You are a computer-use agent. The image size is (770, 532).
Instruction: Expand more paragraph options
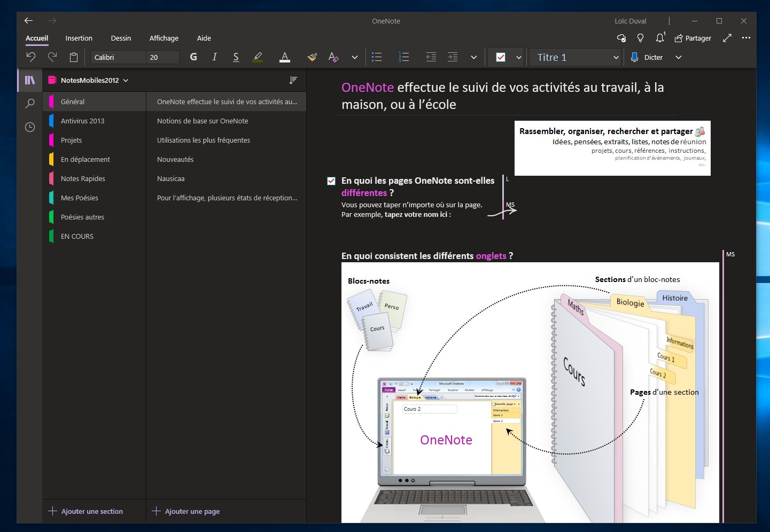point(473,57)
